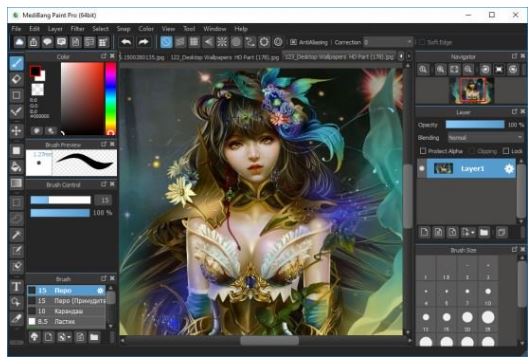The height and width of the screenshot is (364, 531).
Task: Select the Eraser tool
Action: [x=16, y=79]
